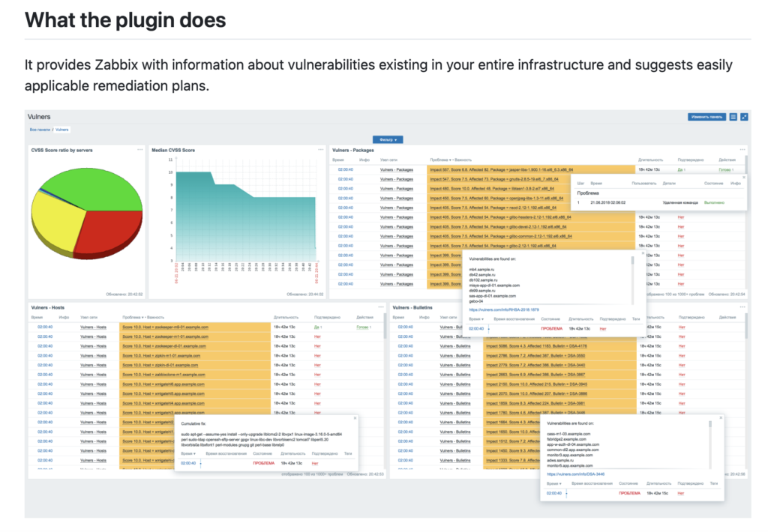Click 02:00:40 time in Cumulative fix popup
Image resolution: width=768 pixels, height=532 pixels.
click(188, 464)
